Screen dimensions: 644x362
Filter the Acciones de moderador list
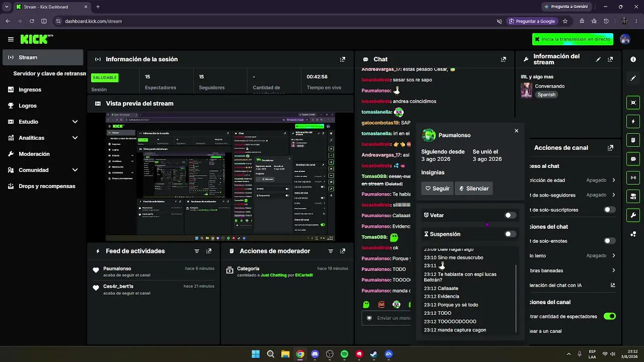pos(331,251)
